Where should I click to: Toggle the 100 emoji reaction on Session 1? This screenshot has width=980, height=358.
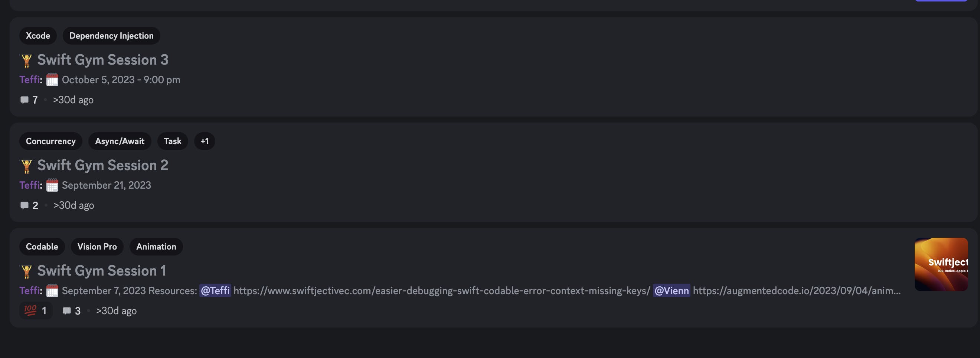(36, 311)
